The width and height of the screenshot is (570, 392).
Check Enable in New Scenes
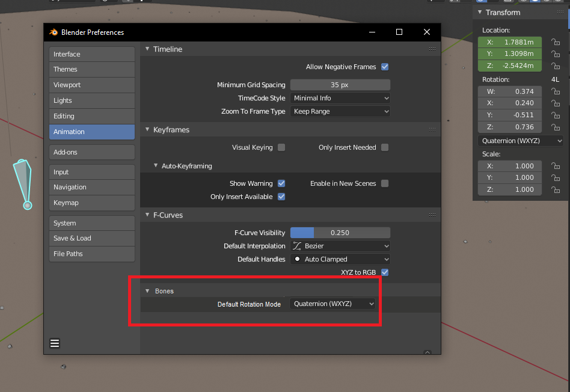[385, 183]
